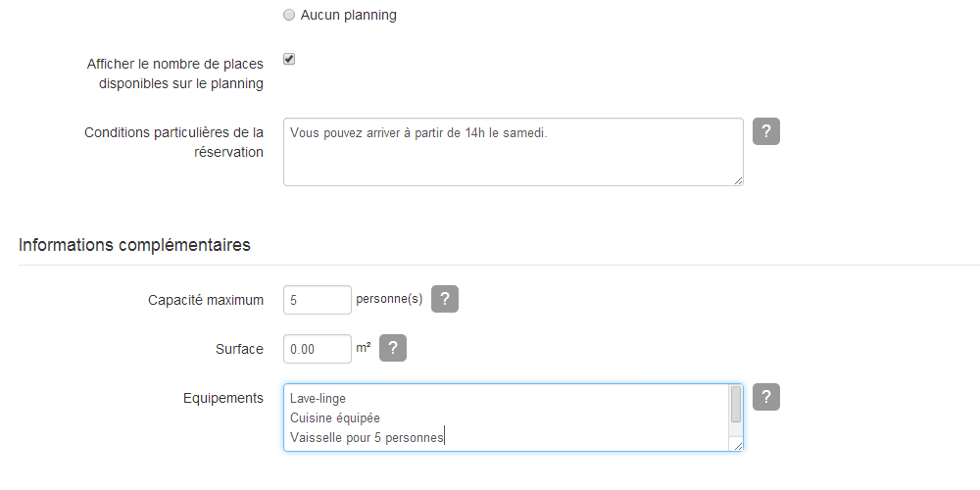Click the Aucun planning label text
980x490 pixels.
(348, 15)
